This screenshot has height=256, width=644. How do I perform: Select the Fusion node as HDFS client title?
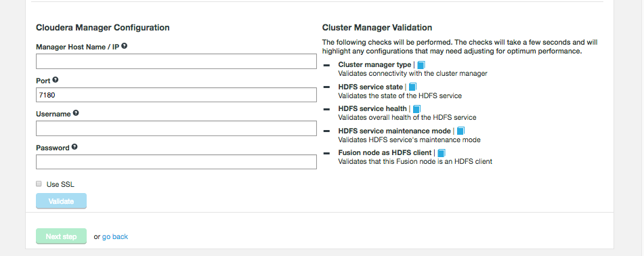coord(385,152)
